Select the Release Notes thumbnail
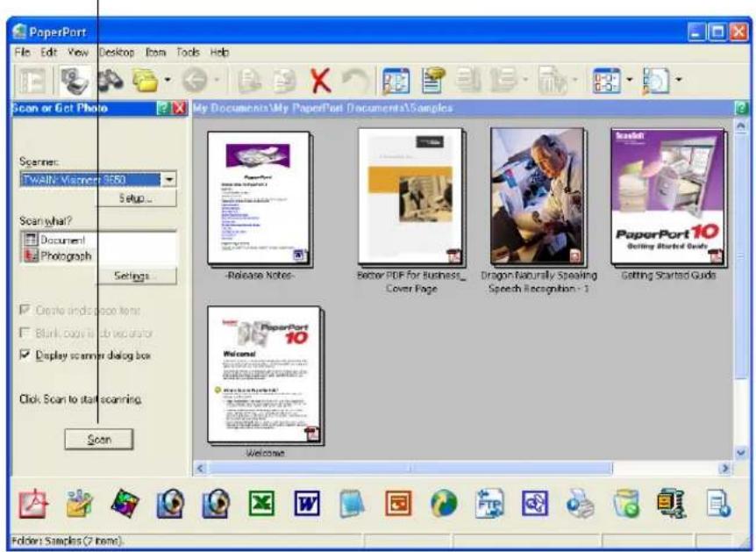 point(260,199)
